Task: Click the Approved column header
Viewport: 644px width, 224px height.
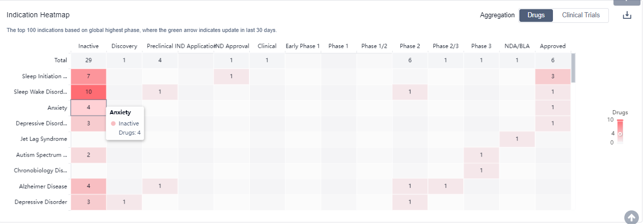Action: 552,46
